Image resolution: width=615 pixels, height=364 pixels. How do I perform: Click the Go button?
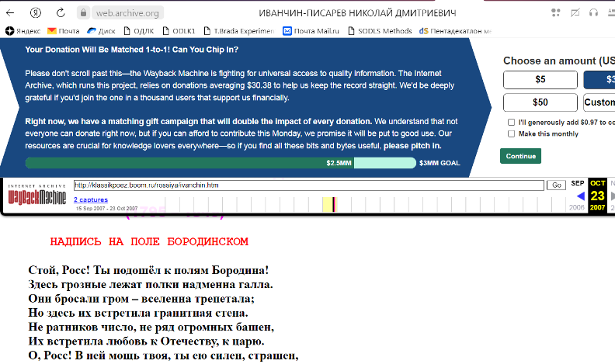click(557, 185)
